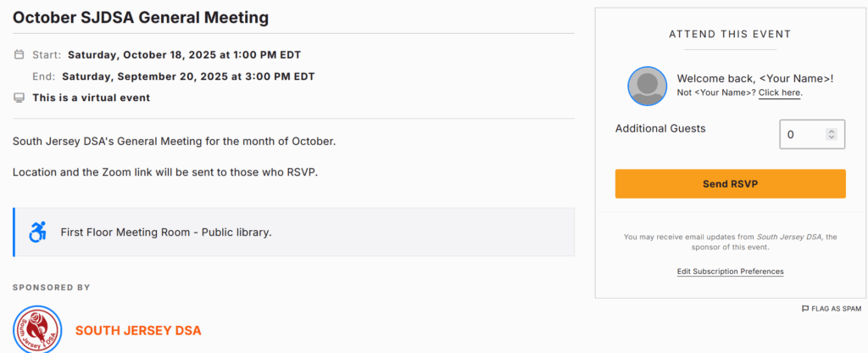Image resolution: width=868 pixels, height=353 pixels.
Task: Click the "Welcome back, <Your Name>!" greeting
Action: (755, 78)
